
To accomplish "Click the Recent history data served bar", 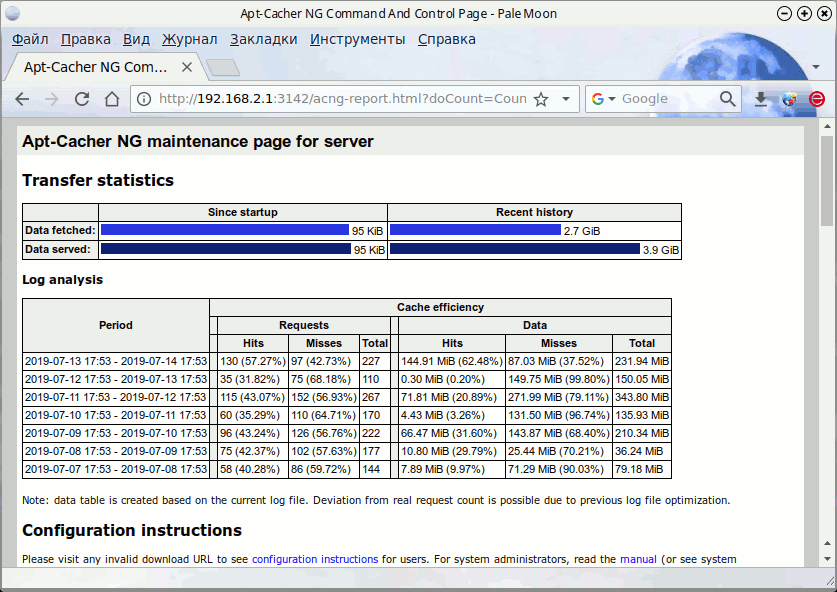I will coord(515,249).
